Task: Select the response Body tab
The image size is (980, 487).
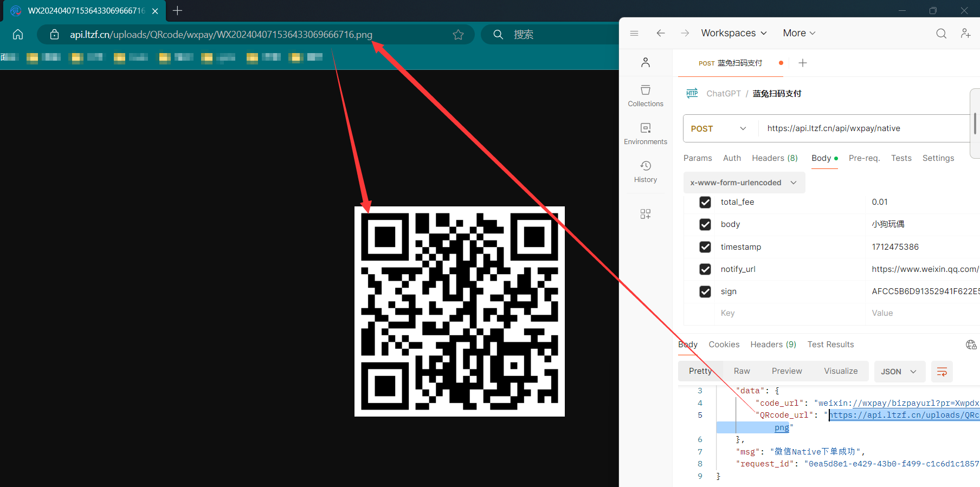Action: [688, 345]
